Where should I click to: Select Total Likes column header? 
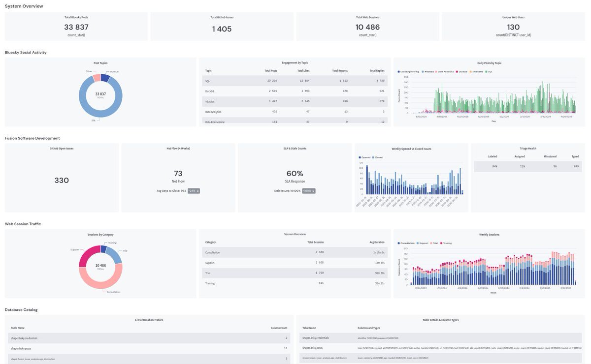click(303, 71)
